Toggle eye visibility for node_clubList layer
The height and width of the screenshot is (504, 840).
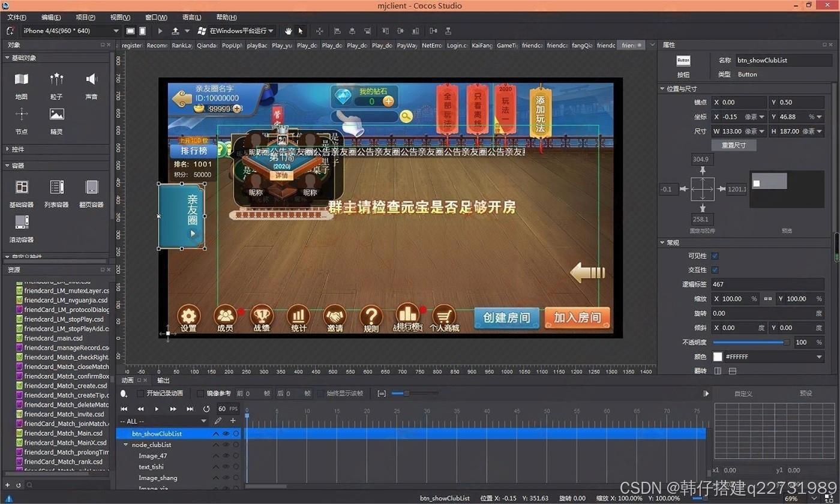pos(226,445)
